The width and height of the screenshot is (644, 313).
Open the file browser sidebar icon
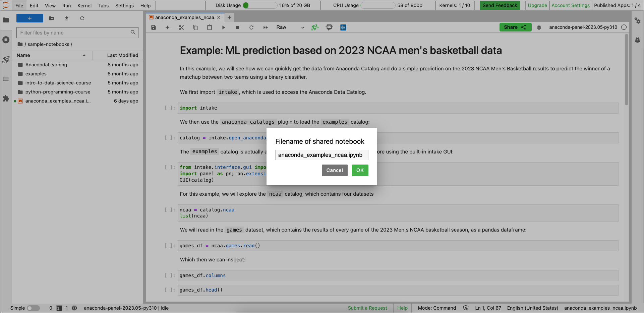click(x=6, y=20)
